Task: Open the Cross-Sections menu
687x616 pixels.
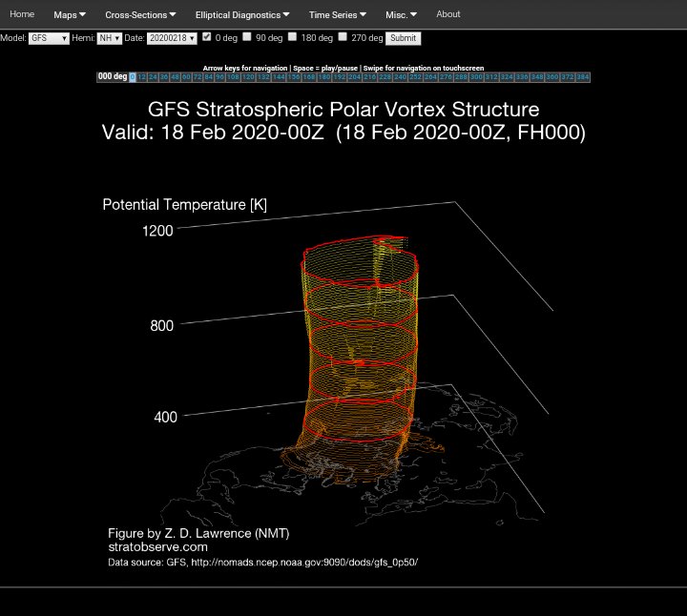Action: coord(140,15)
